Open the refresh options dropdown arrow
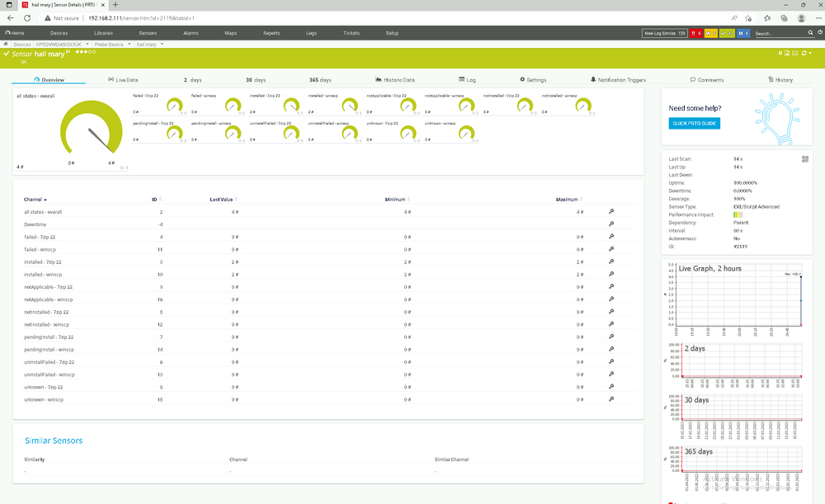Screen dimensions: 825x504 click(810, 53)
